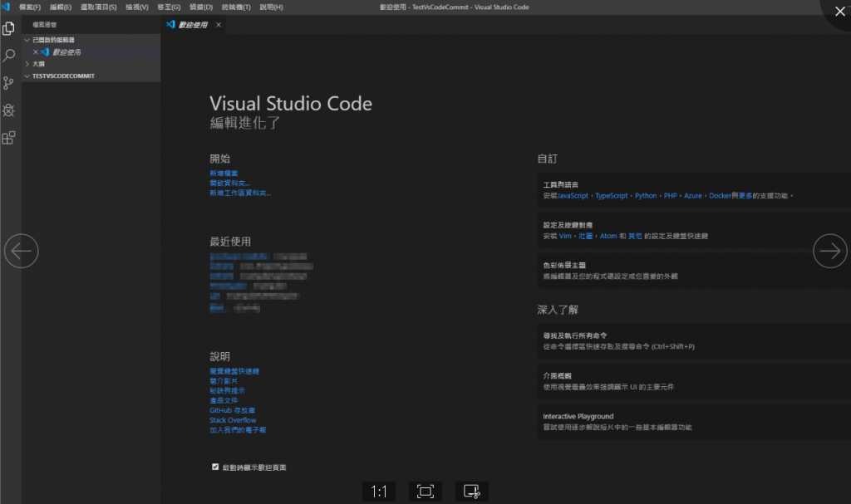The height and width of the screenshot is (504, 851).
Task: Click the 加入我們的電子報 link
Action: [238, 429]
